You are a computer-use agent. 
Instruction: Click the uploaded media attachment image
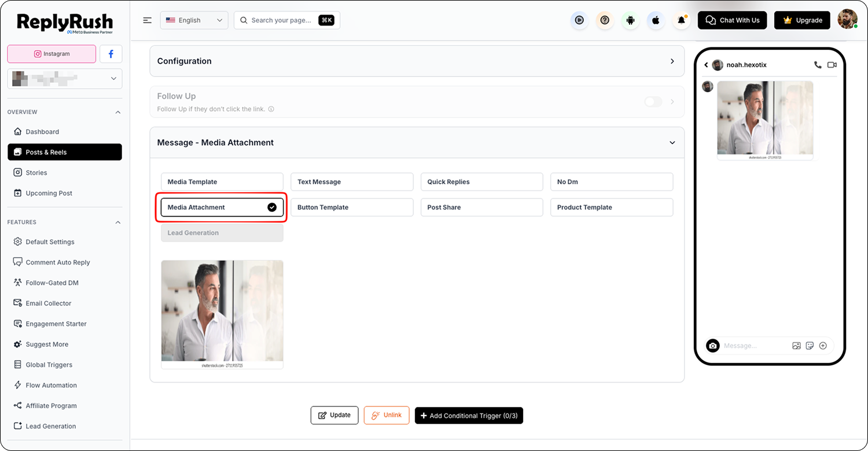[x=222, y=314]
